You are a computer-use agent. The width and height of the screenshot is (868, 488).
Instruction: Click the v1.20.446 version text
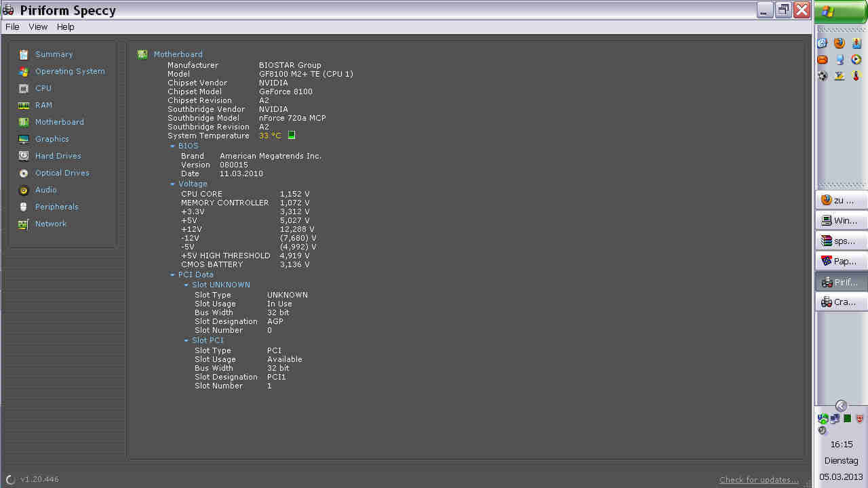pos(39,479)
